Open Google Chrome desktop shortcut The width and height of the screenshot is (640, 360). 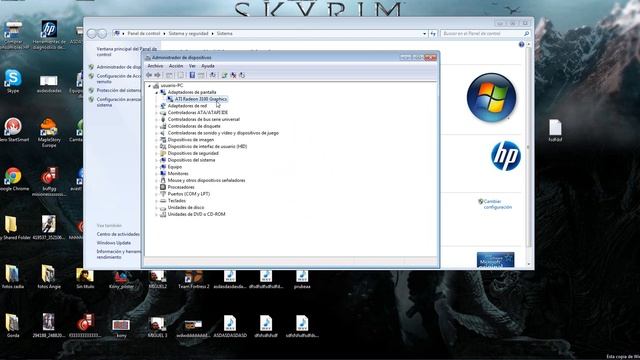[13, 179]
